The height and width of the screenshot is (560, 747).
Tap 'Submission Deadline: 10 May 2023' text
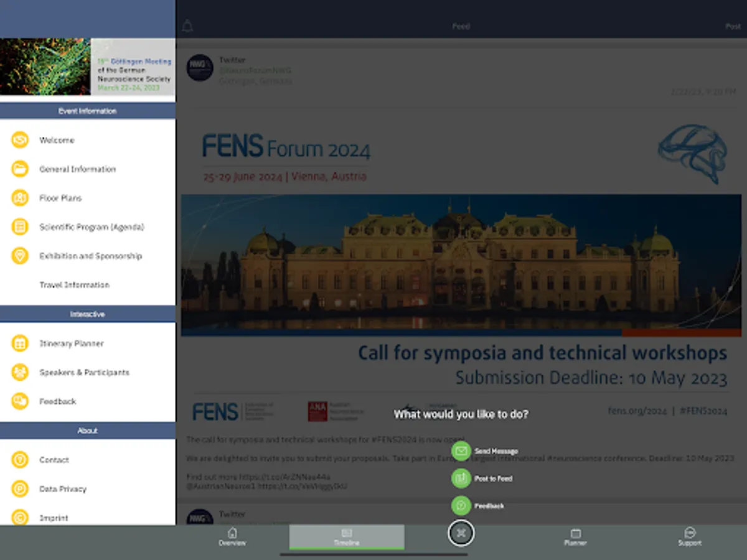pyautogui.click(x=591, y=378)
